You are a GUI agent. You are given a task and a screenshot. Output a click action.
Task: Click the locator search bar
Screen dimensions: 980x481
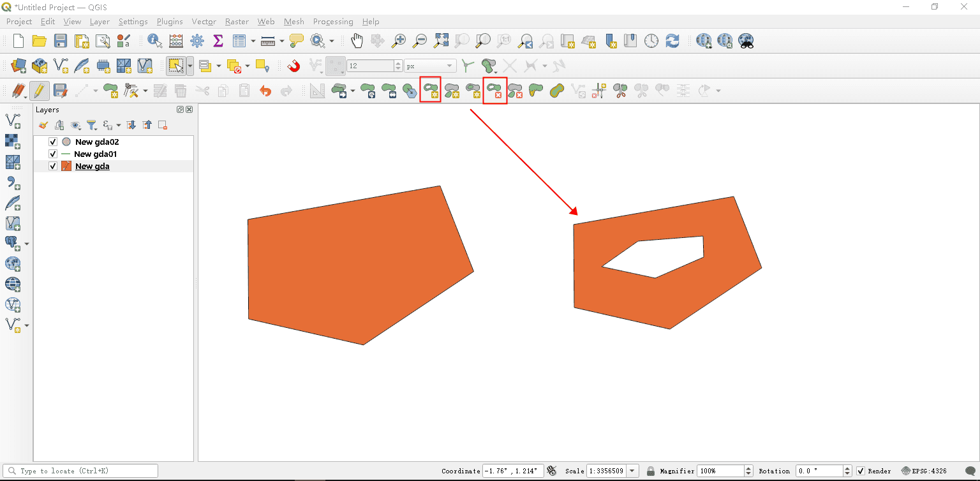pyautogui.click(x=80, y=471)
